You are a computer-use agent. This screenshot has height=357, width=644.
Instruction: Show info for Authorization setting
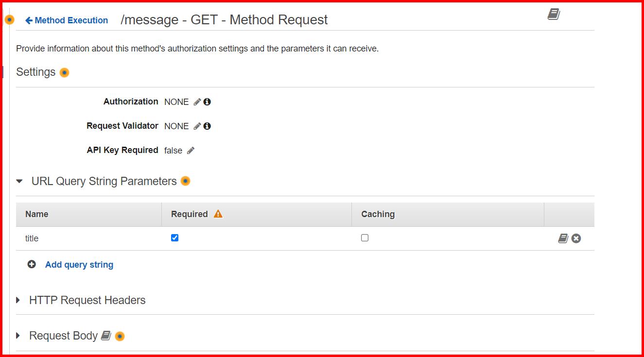pos(207,102)
